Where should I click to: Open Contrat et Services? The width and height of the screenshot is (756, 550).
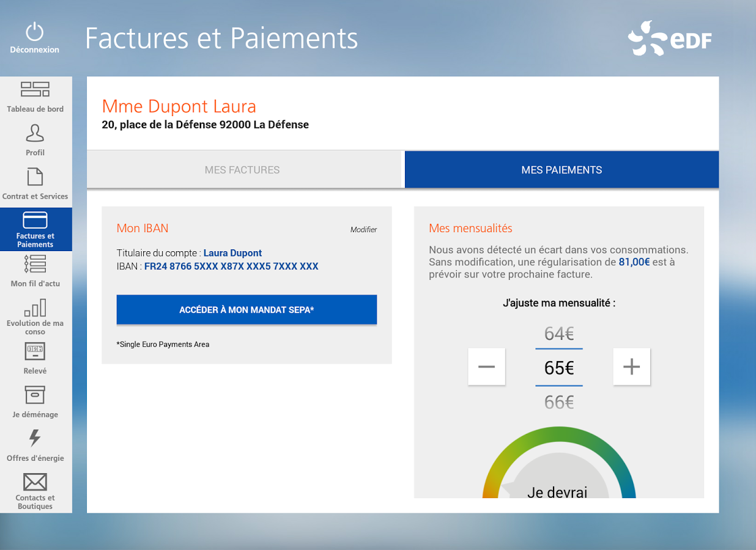pos(35,183)
